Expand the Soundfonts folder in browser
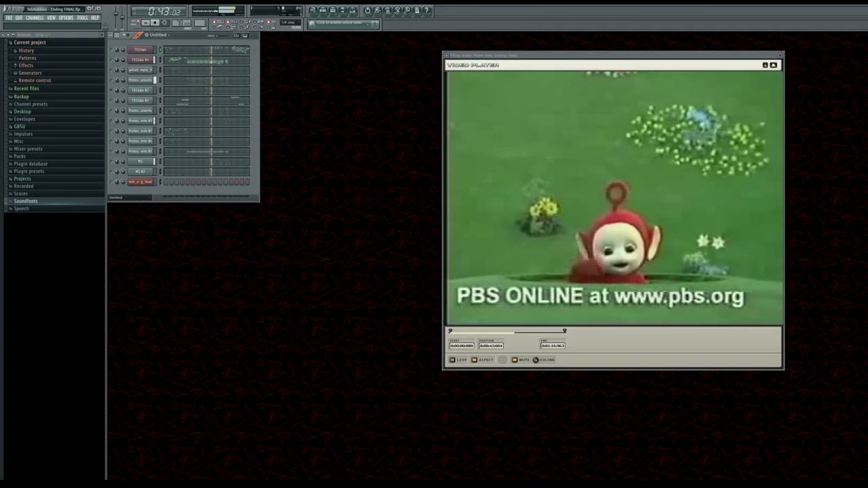The image size is (868, 488). coord(56,201)
